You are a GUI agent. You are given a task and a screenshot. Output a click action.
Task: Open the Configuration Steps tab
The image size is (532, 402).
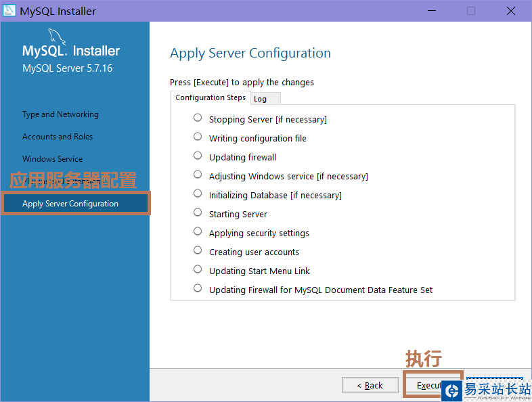pyautogui.click(x=210, y=97)
